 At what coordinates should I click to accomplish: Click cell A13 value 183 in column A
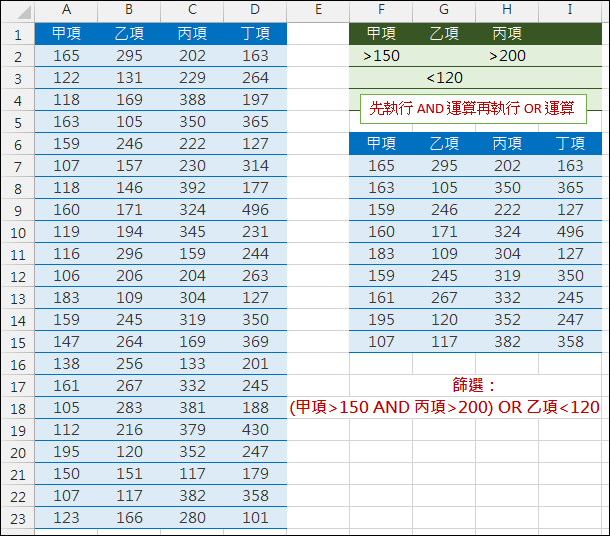(66, 298)
